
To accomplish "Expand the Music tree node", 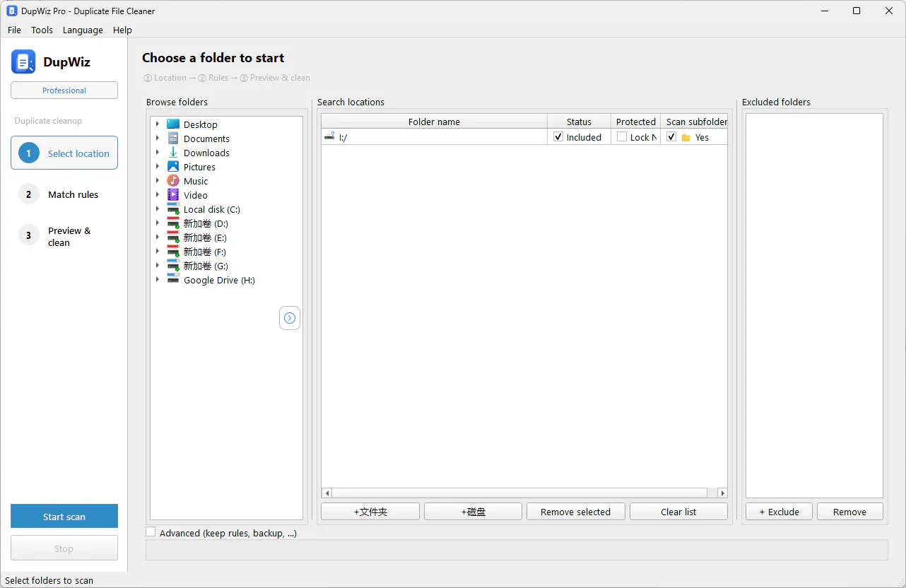I will tap(158, 181).
